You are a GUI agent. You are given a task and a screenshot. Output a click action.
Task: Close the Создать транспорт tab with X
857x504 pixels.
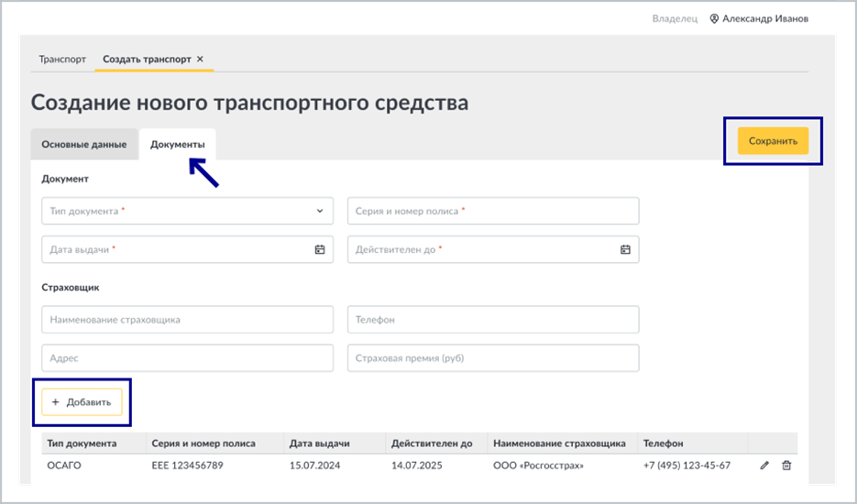pos(200,59)
